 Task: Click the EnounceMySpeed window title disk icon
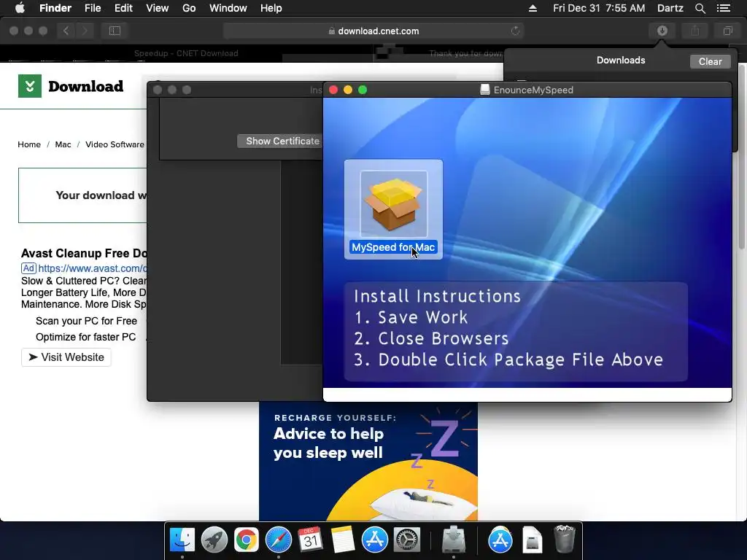(x=485, y=90)
